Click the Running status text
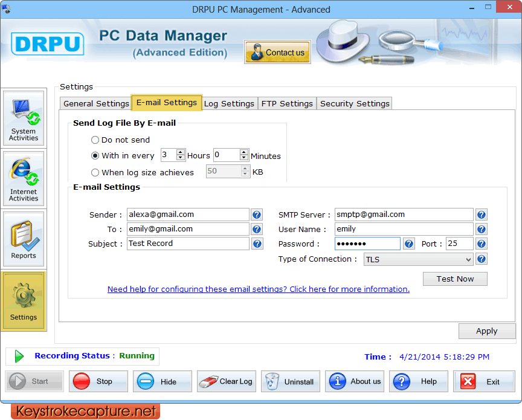Image resolution: width=522 pixels, height=420 pixels. coord(137,356)
